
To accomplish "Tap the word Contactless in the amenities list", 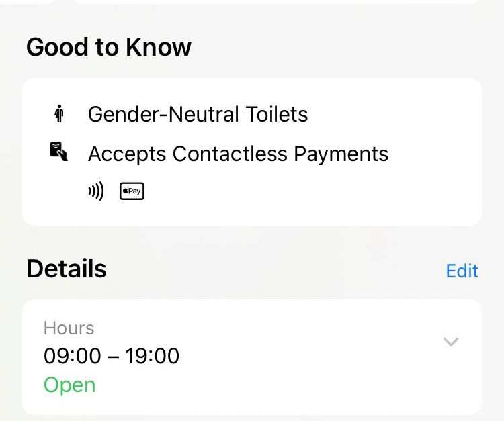I will 230,154.
